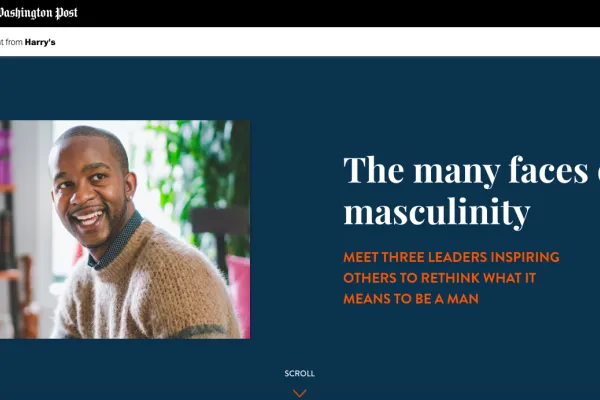Open the Harry's sponsor link
This screenshot has height=400, width=600.
point(40,42)
